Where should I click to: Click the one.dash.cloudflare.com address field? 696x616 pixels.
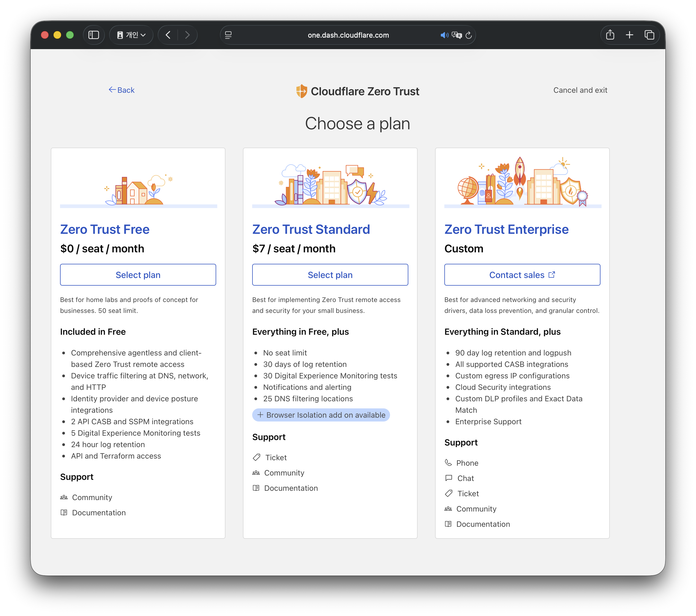tap(348, 35)
